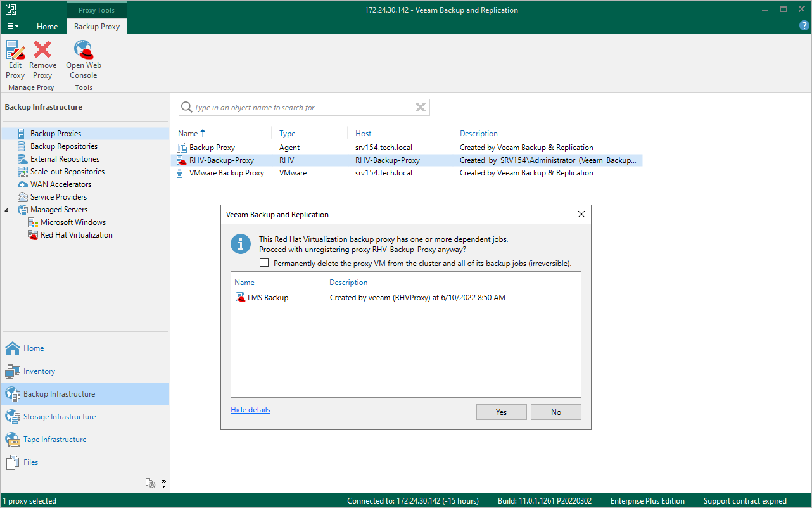
Task: Click the navigation pane options gear icon
Action: 151,483
